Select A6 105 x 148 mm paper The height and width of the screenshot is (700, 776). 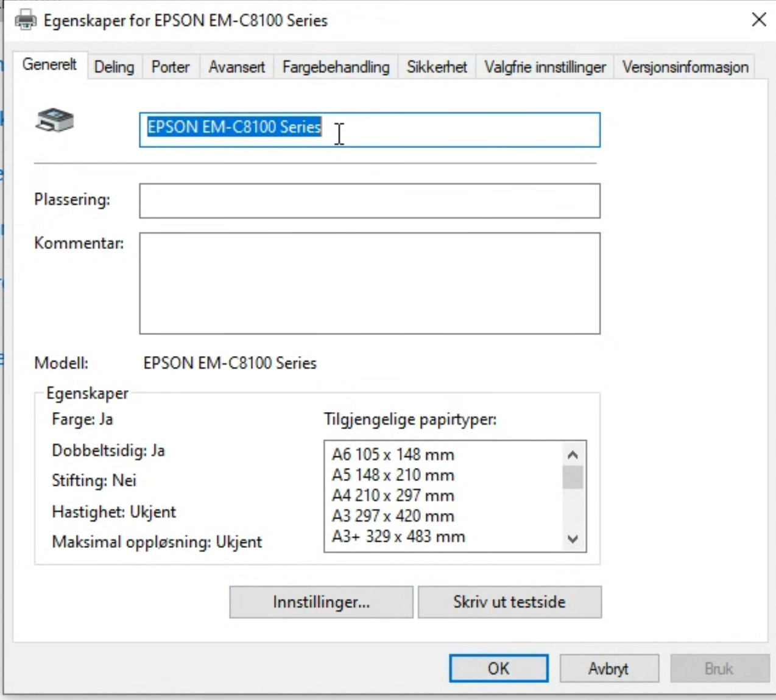(393, 455)
